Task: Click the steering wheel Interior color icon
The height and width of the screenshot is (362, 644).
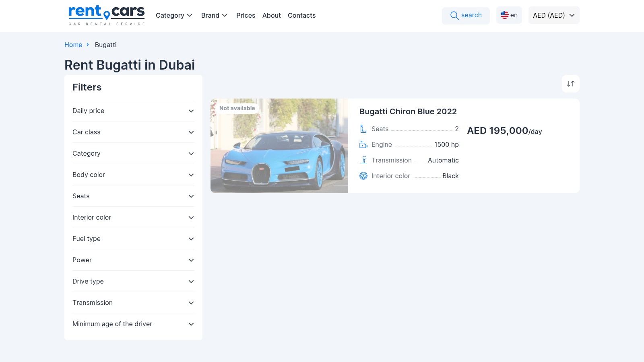Action: click(x=363, y=176)
